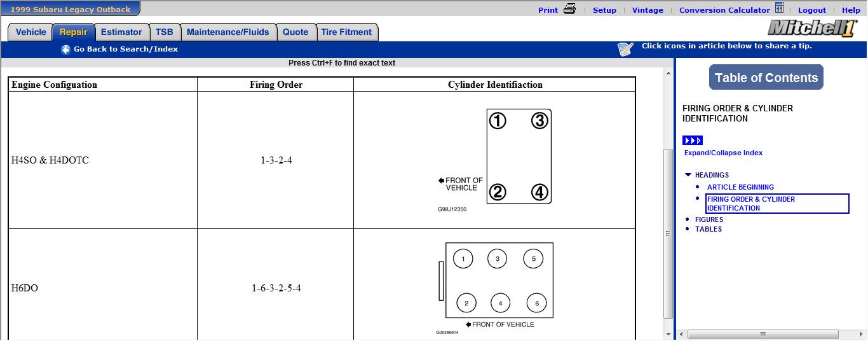Open the Conversion Calculator link
The height and width of the screenshot is (341, 868).
[724, 10]
